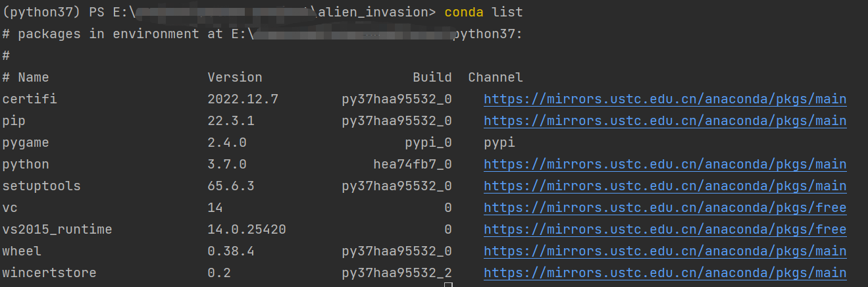Click the python version '3.7.0'
This screenshot has width=868, height=287.
click(227, 165)
